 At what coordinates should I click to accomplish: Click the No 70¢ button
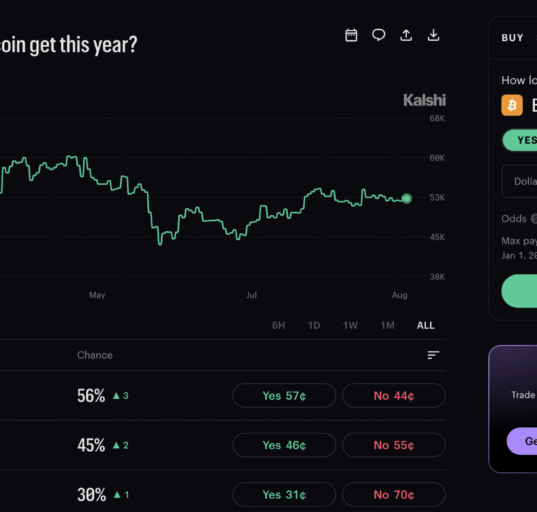(x=394, y=495)
